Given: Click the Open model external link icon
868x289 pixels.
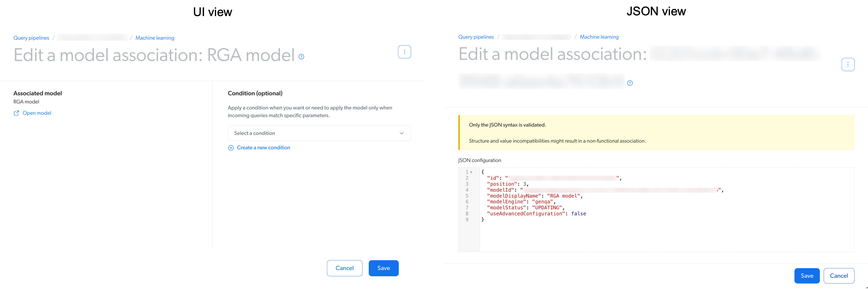Looking at the screenshot, I should 17,113.
